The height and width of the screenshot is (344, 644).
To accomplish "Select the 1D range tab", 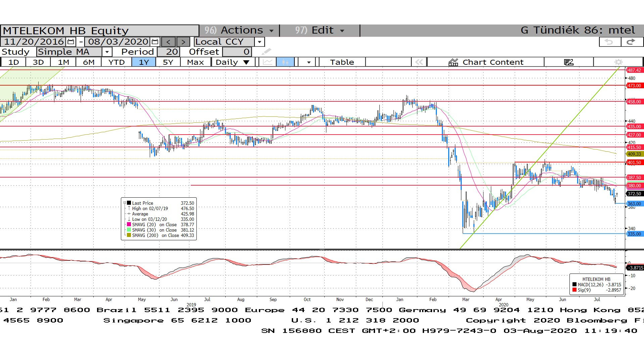I will 13,62.
